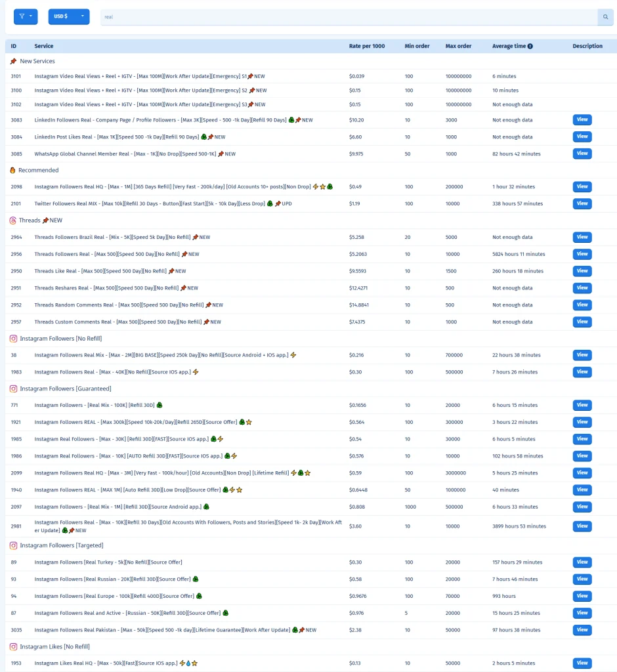
Task: Click the Rate per 1000 column header
Action: 367,47
